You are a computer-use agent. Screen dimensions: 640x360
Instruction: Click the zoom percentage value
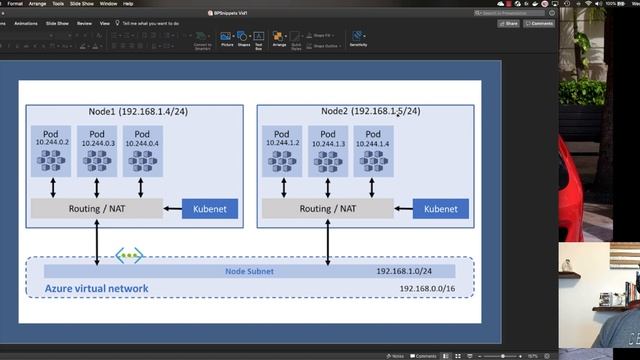533,356
